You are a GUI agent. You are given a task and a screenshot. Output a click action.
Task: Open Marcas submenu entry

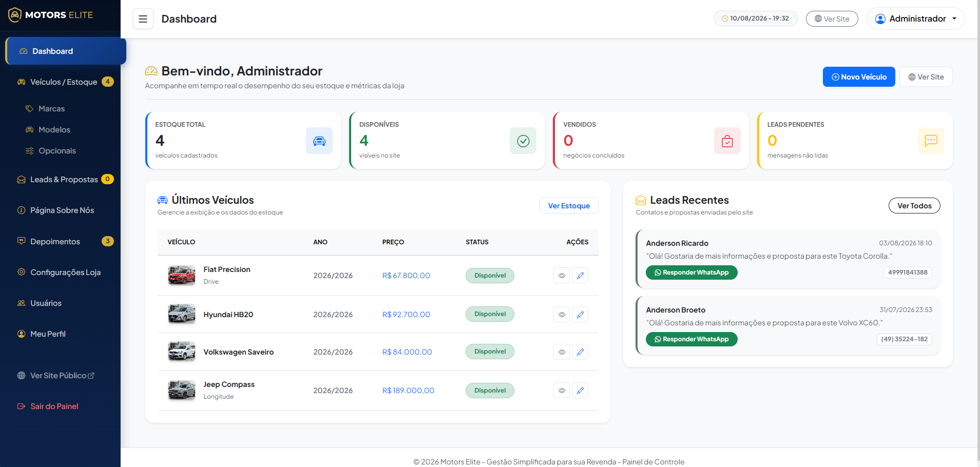tap(51, 109)
